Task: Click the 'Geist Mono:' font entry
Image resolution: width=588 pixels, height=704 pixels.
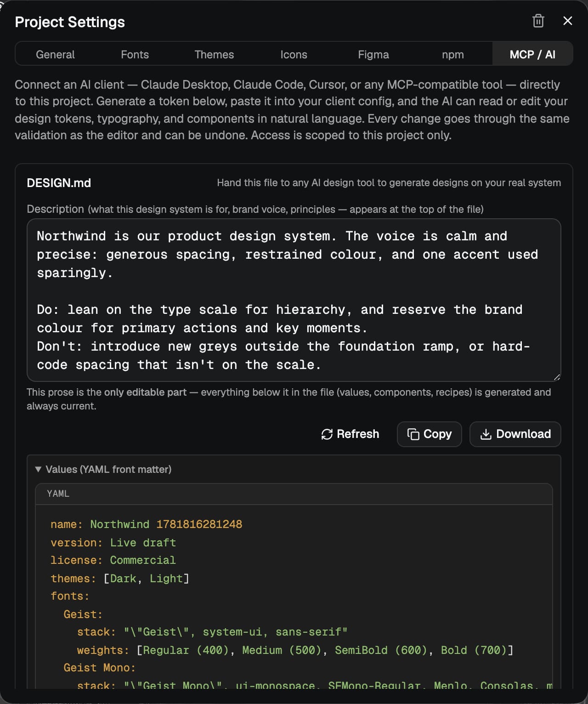Action: [x=100, y=668]
